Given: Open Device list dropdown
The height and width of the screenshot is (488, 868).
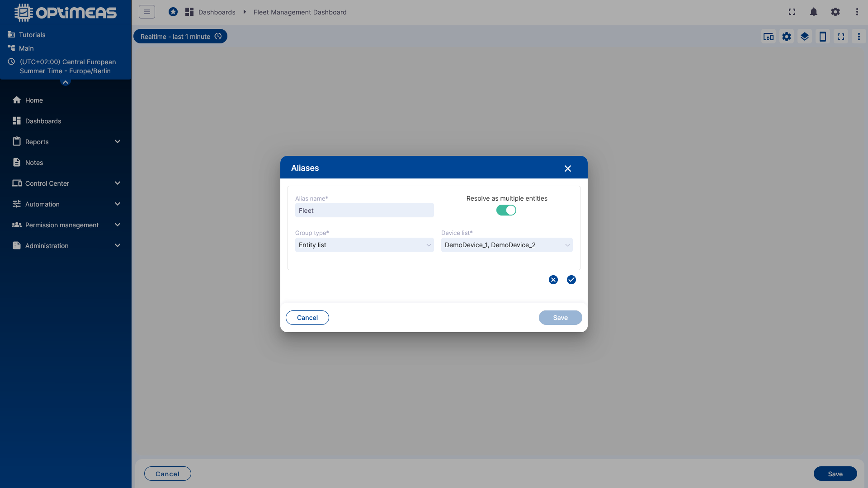Looking at the screenshot, I should point(507,245).
